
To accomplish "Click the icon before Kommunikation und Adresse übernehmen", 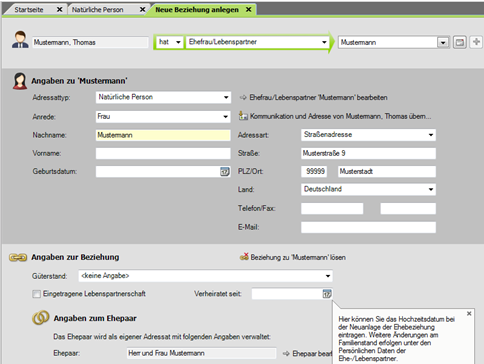I will [243, 116].
